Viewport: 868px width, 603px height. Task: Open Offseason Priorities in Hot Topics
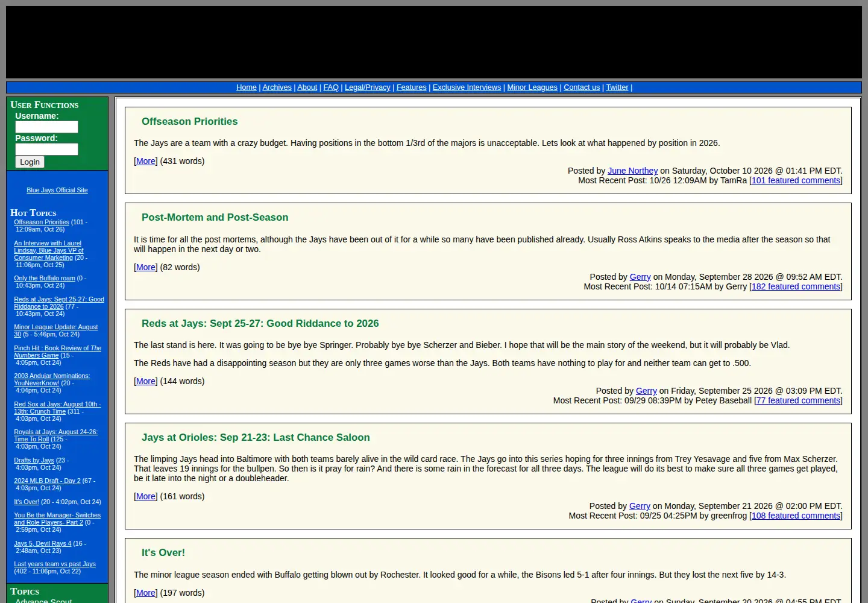coord(42,222)
